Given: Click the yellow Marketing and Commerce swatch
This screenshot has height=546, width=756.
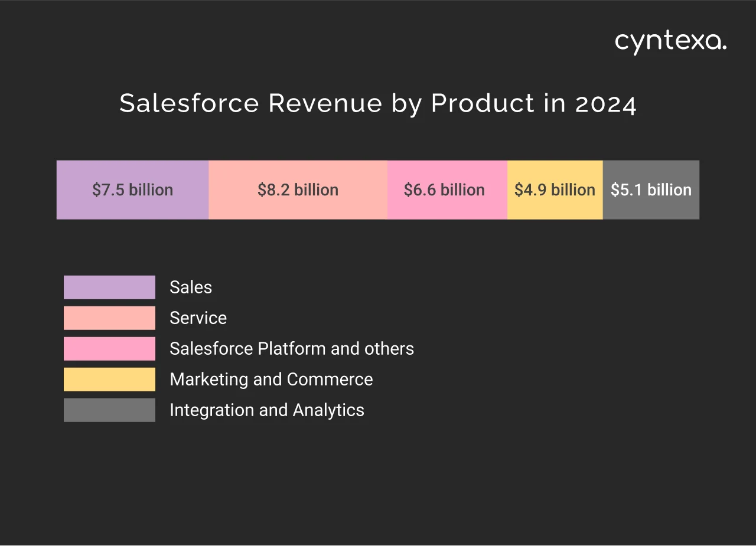Looking at the screenshot, I should [x=109, y=379].
